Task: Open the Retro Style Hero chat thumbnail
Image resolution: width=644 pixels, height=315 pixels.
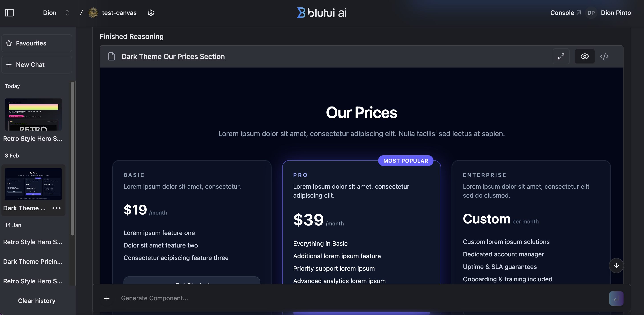Action: click(x=33, y=115)
